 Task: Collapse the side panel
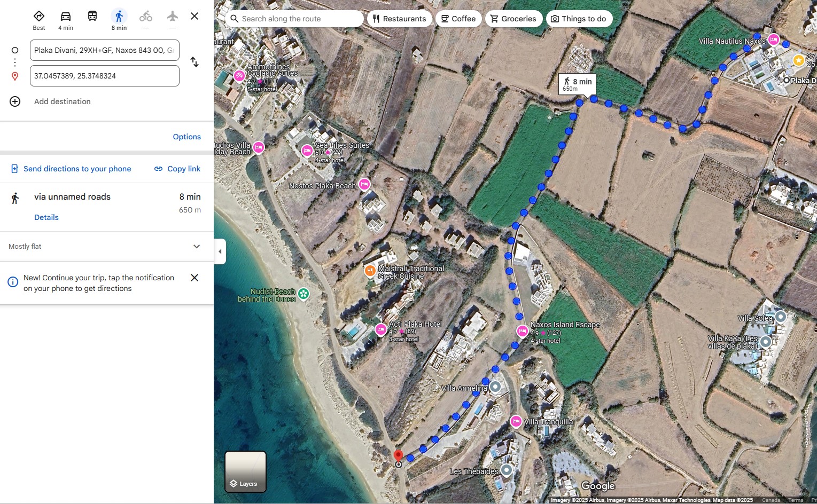click(220, 251)
